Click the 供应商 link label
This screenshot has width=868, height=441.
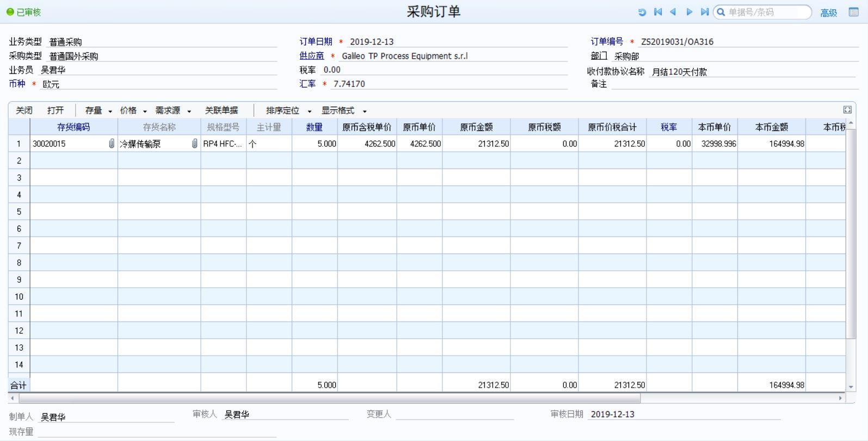click(x=311, y=55)
